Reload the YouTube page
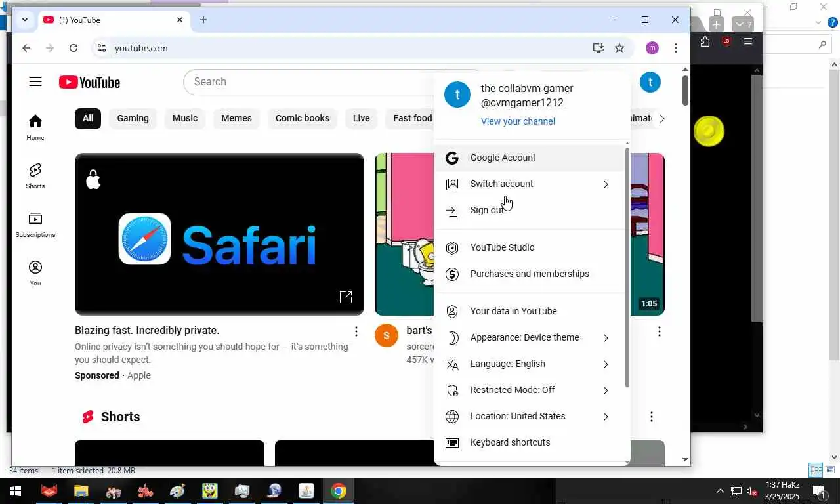The width and height of the screenshot is (840, 504). (73, 48)
